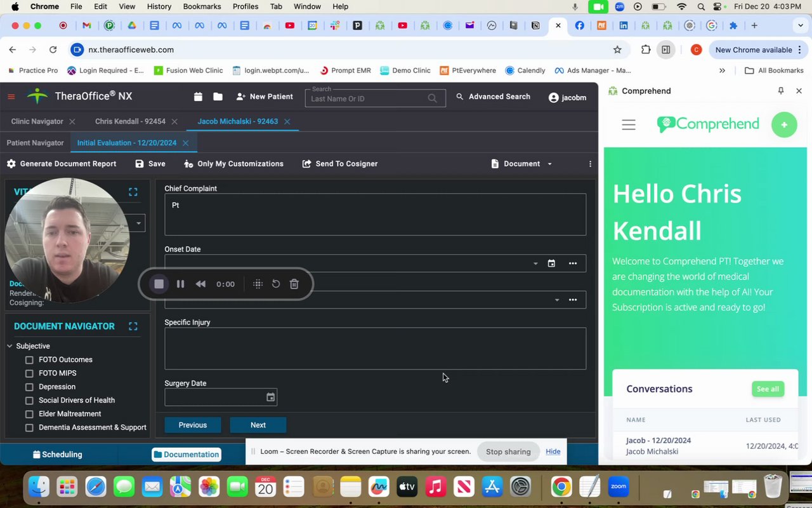The width and height of the screenshot is (812, 508).
Task: Hide the Loom sharing notification
Action: [553, 451]
